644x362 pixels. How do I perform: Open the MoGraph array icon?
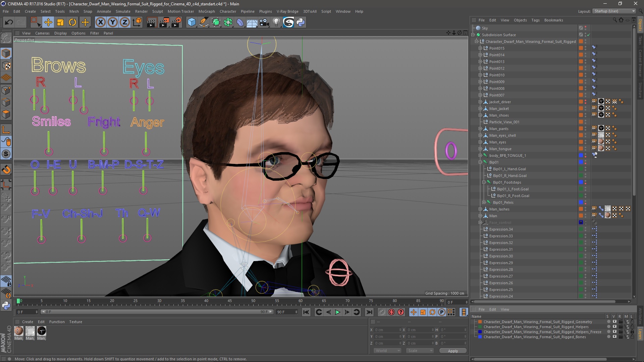click(x=228, y=22)
